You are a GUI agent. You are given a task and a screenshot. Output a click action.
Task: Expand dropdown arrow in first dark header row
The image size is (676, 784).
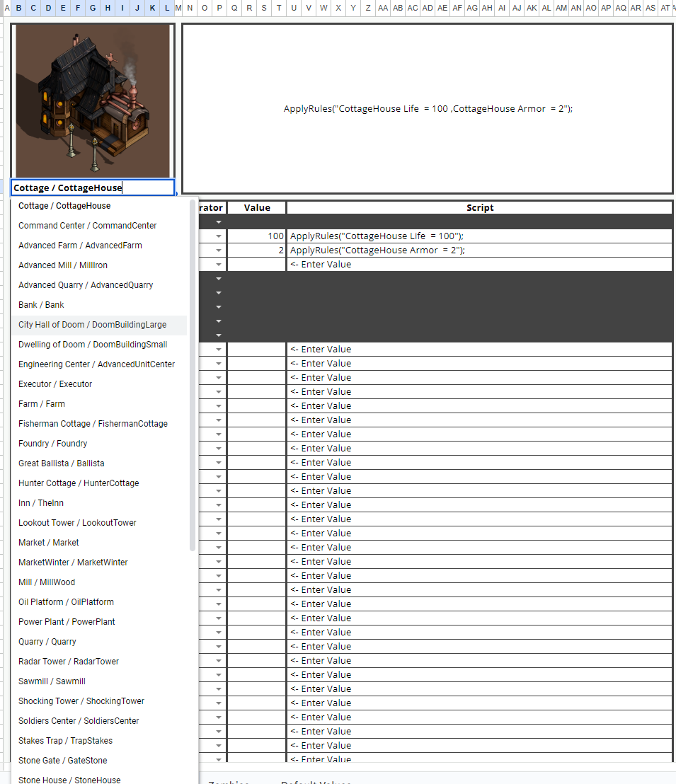click(x=219, y=222)
